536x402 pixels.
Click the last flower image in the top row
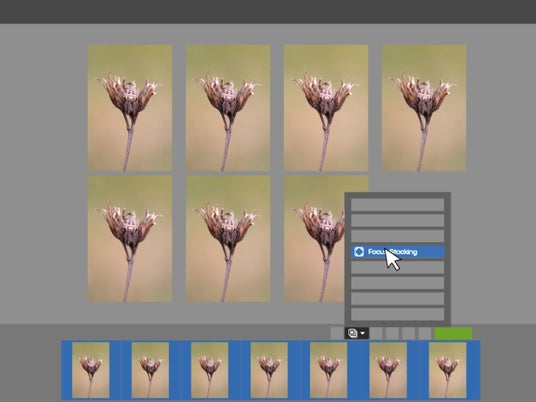tap(424, 108)
